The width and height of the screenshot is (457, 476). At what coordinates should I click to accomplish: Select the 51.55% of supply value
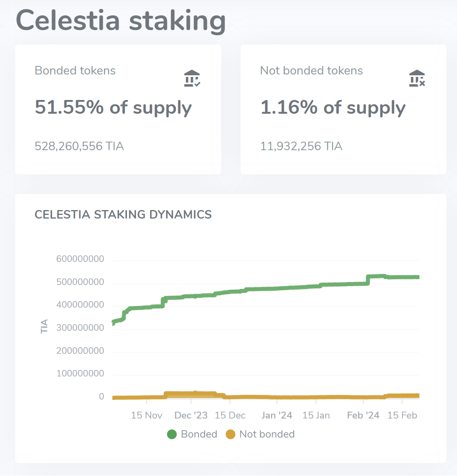coord(113,107)
